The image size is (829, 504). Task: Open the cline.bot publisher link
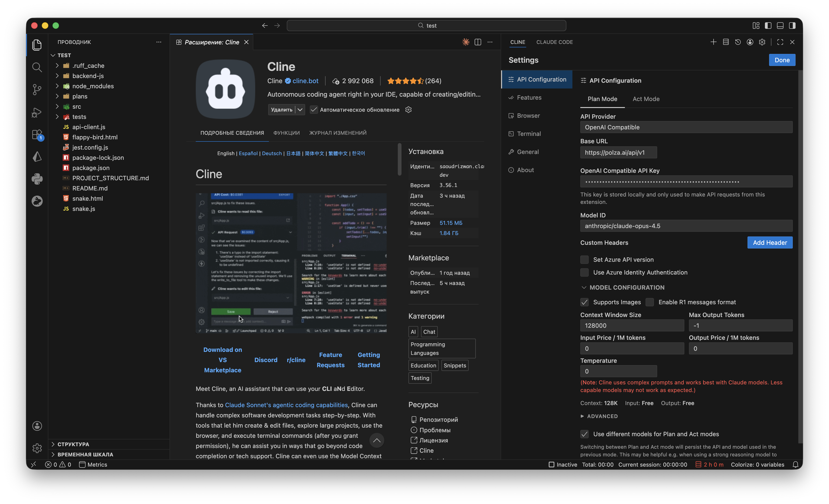click(305, 81)
